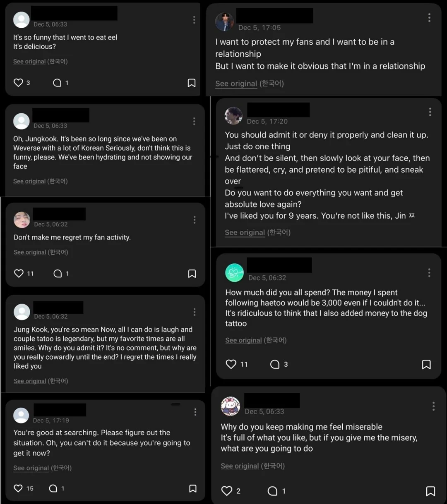Like the "making me feel miserable" post
Viewport: 447px width, 504px height.
pyautogui.click(x=227, y=491)
